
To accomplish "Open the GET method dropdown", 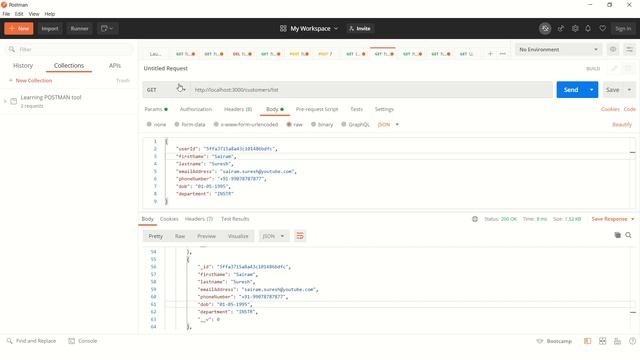I will click(166, 90).
